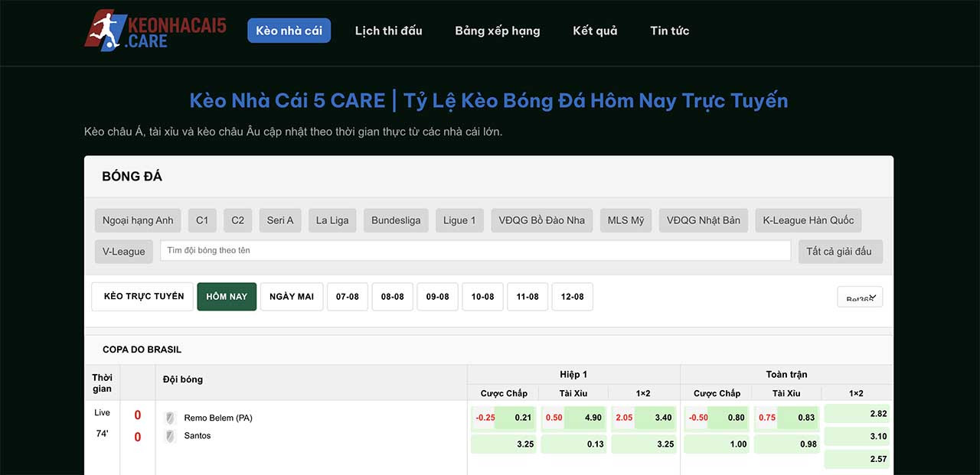Click the Santos team crest icon

[x=170, y=436]
